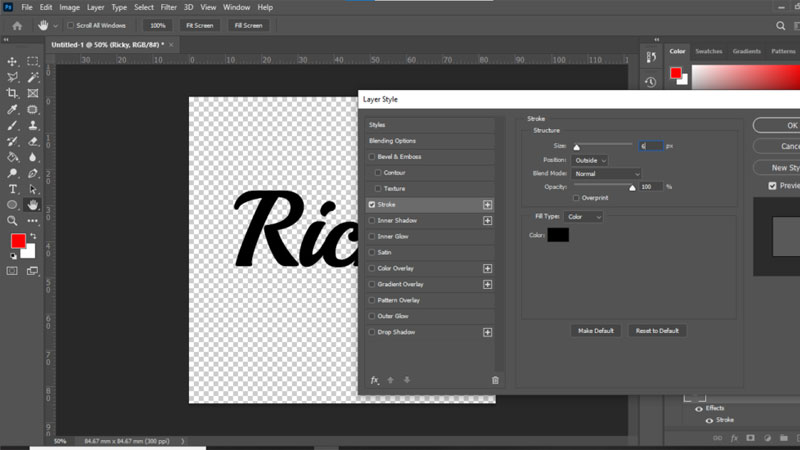Go to Photoshop Home screen
Image resolution: width=800 pixels, height=450 pixels.
[x=17, y=26]
